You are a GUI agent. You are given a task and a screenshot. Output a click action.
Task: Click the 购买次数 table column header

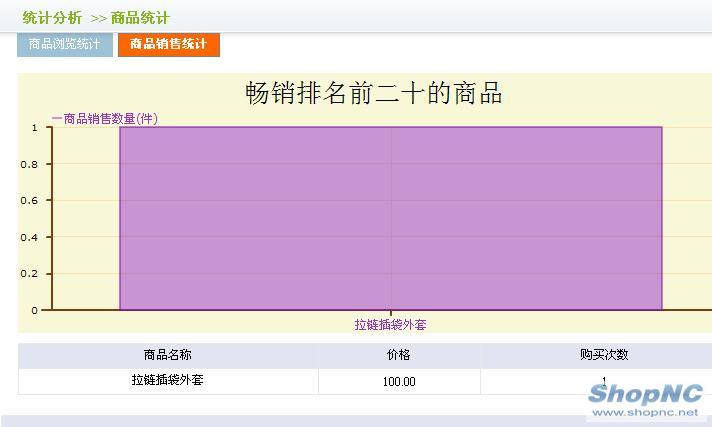(603, 355)
